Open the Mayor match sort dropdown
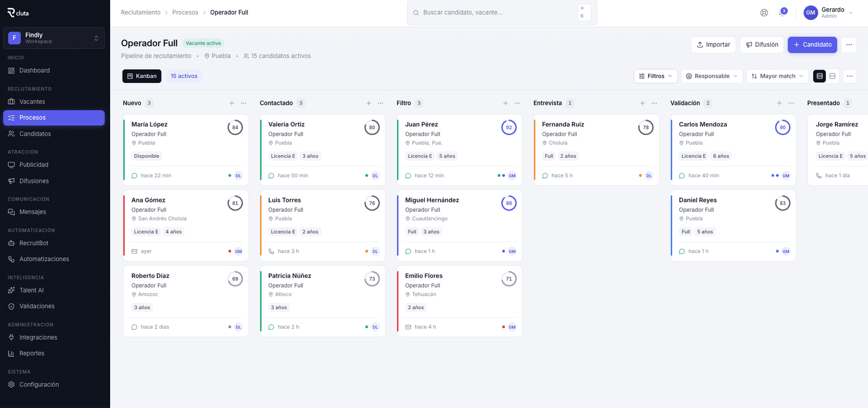 pos(777,76)
